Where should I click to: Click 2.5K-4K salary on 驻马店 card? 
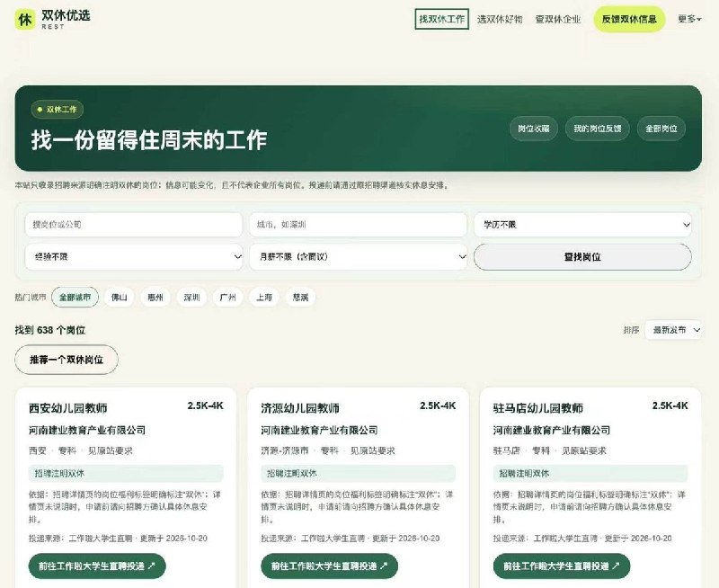pos(670,405)
